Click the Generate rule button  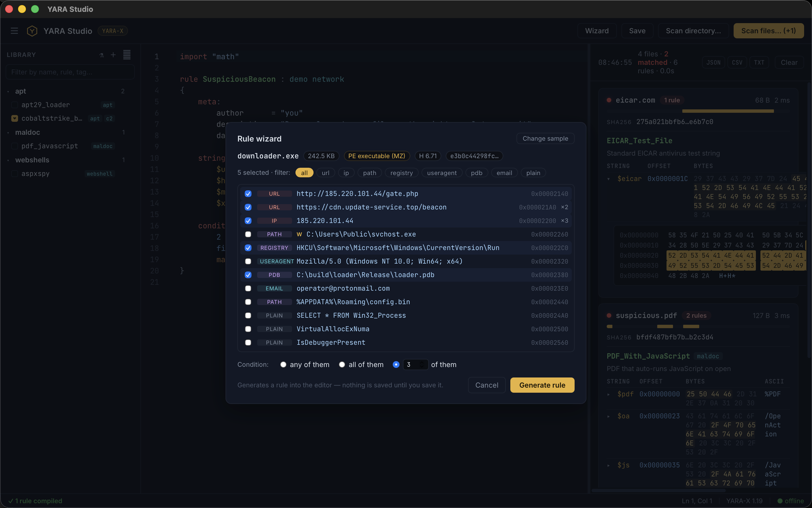click(x=542, y=385)
